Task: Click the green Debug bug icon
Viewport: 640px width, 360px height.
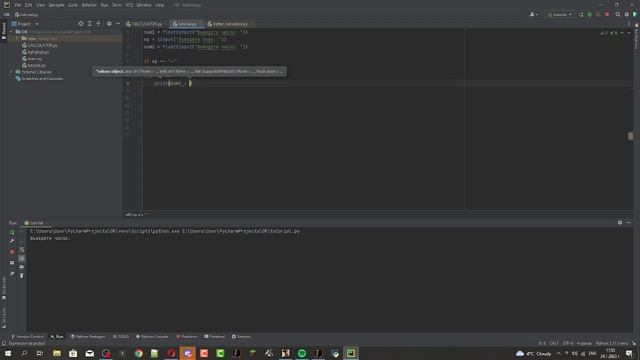Action: click(x=589, y=15)
